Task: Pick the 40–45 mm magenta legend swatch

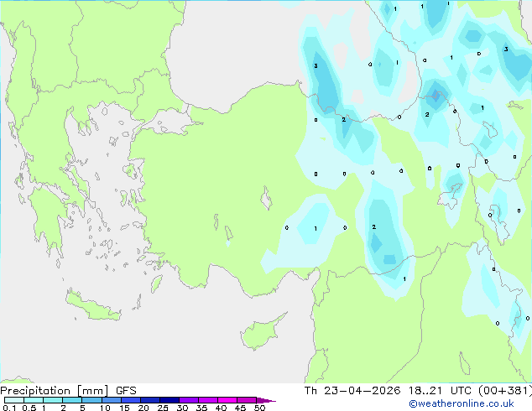Action: pos(227,400)
